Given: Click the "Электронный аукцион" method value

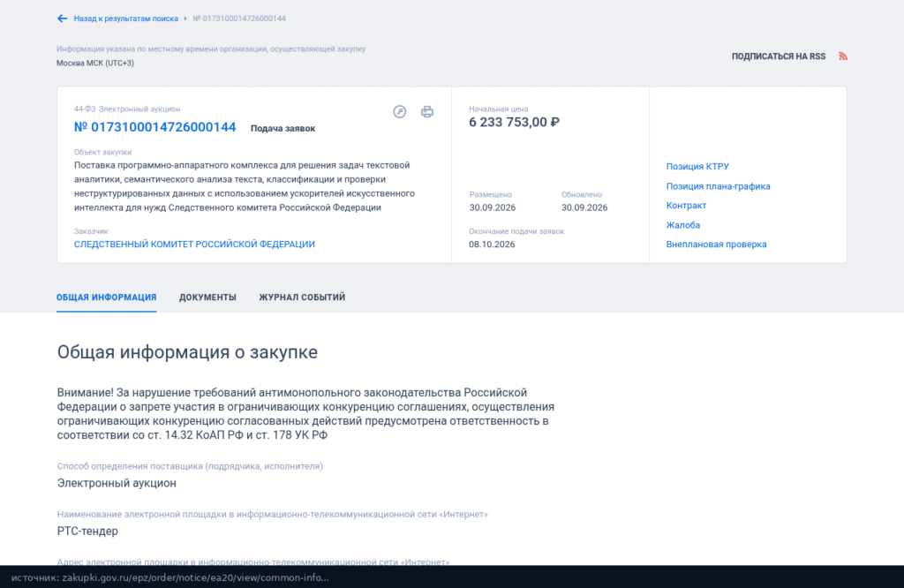Looking at the screenshot, I should (x=117, y=483).
